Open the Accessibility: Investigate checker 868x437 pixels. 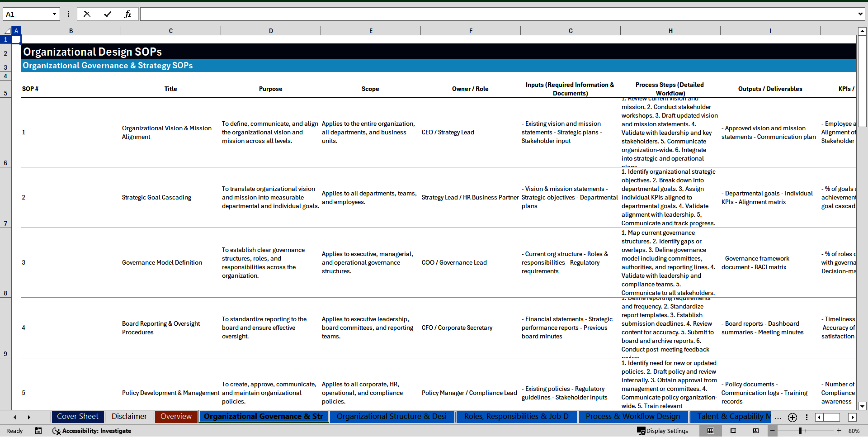pos(92,431)
